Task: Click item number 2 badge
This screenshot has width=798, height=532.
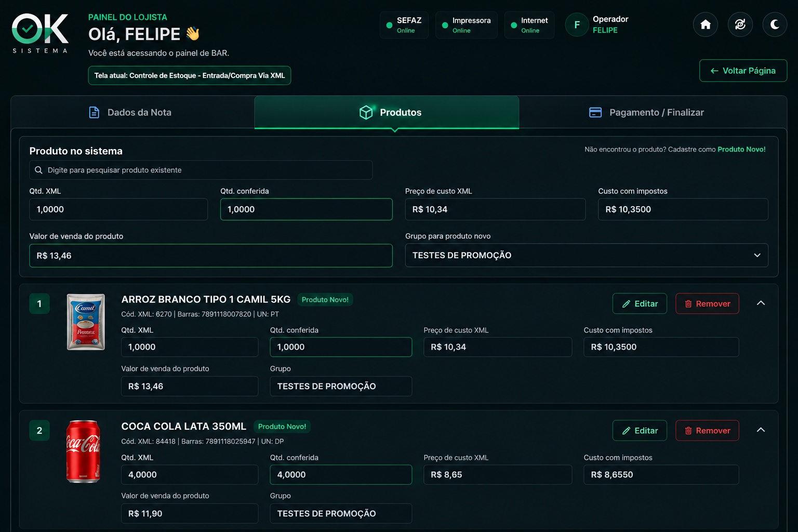Action: 39,431
